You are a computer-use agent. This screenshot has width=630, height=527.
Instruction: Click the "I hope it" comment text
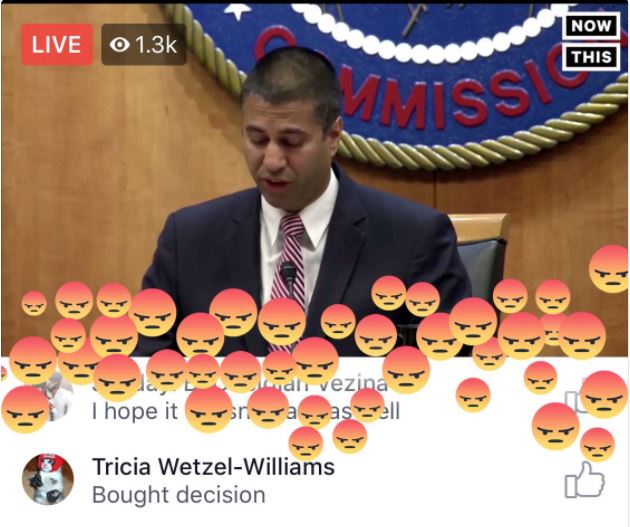pyautogui.click(x=135, y=411)
